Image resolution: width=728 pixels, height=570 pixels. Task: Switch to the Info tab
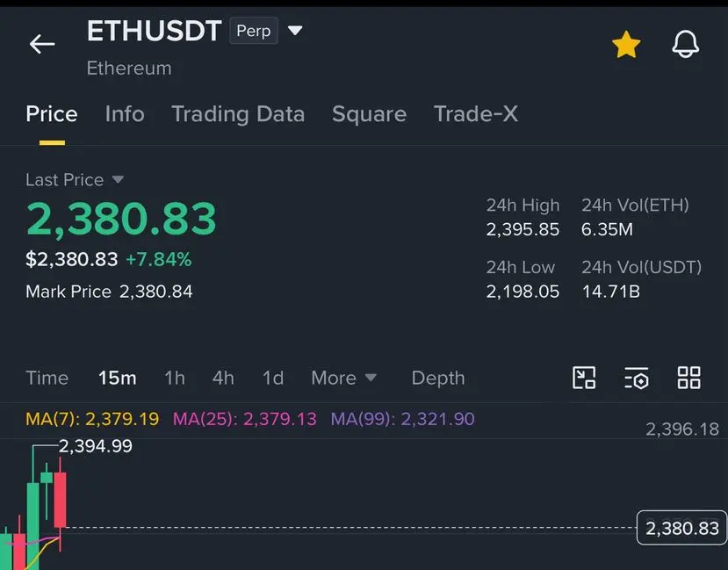[x=125, y=113]
